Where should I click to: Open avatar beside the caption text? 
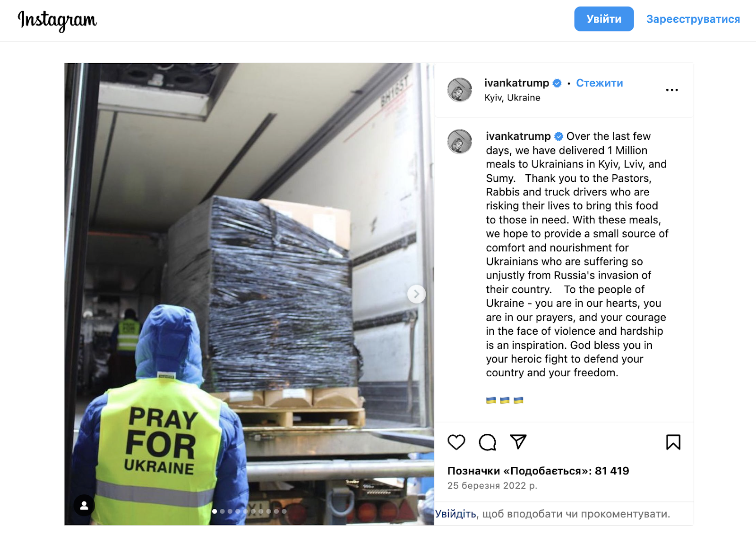pyautogui.click(x=460, y=142)
